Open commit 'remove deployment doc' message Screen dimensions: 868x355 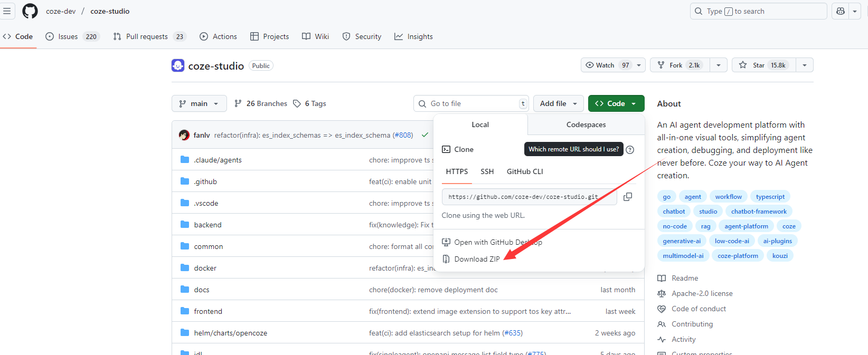coord(433,290)
